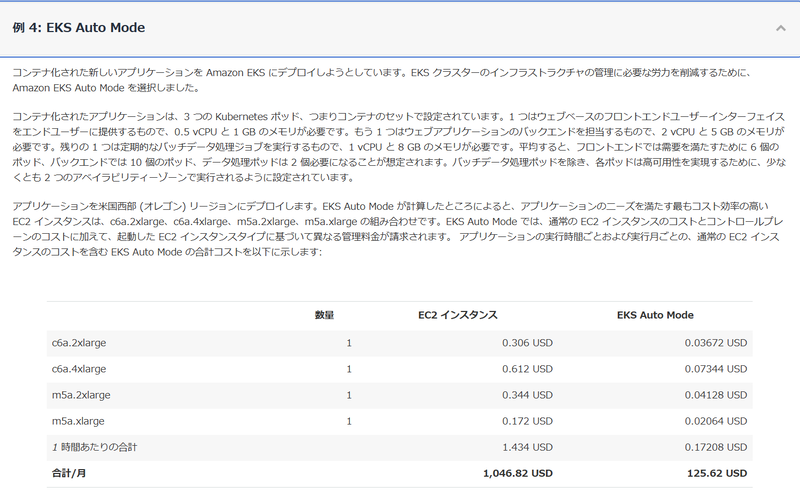Screen dimensions: 800x499
Task: Click quantity 1 in m5a.2xlarge row
Action: tap(349, 395)
